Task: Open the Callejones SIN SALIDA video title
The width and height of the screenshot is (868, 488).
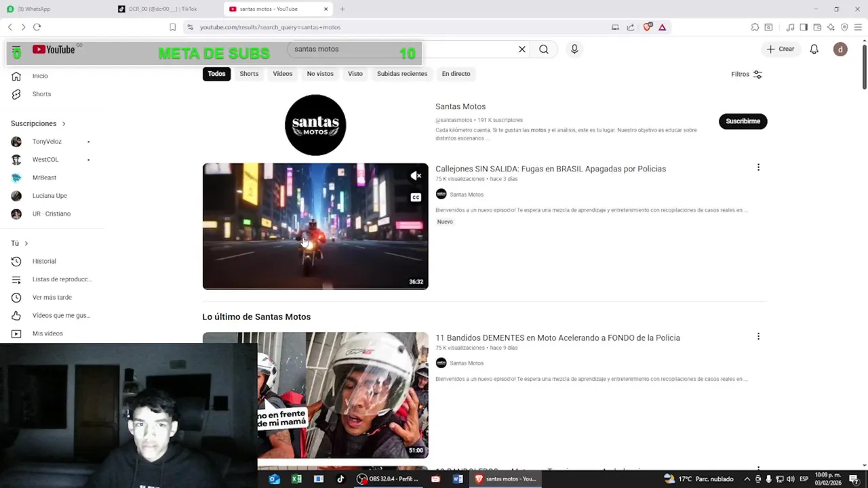Action: (x=551, y=169)
